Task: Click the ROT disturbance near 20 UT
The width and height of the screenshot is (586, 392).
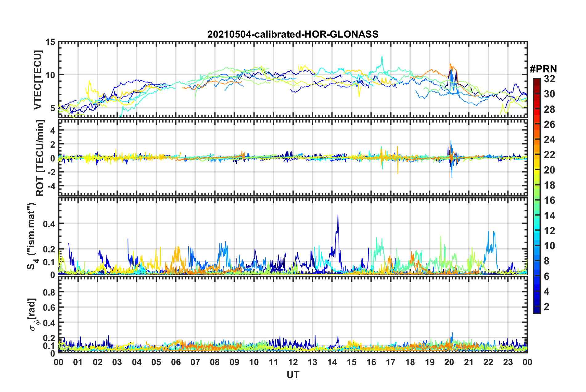Action: click(x=451, y=159)
